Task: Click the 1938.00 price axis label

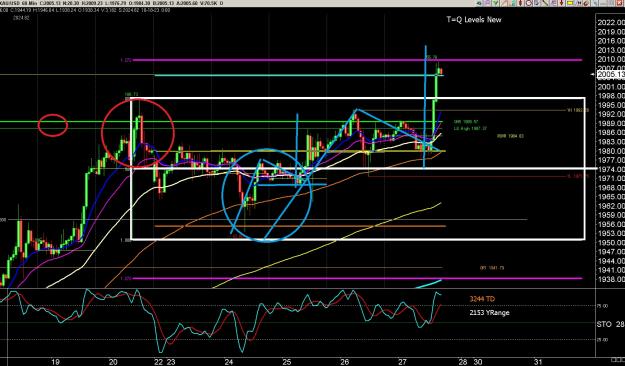Action: coord(611,279)
